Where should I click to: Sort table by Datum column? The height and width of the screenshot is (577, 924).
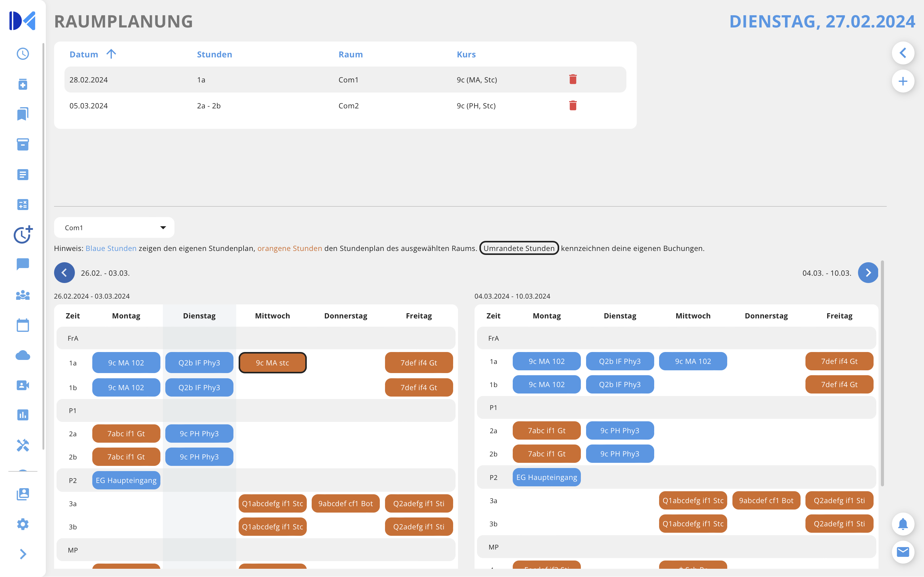[x=84, y=55]
